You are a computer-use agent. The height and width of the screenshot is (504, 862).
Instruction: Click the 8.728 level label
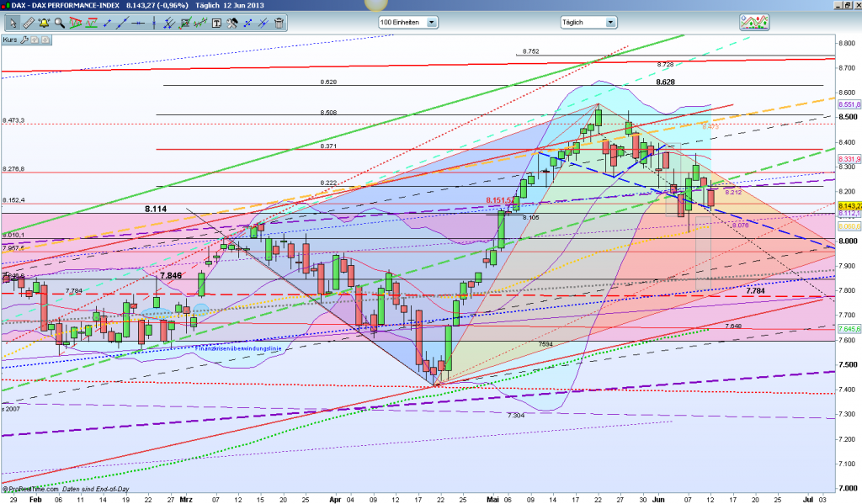tap(665, 64)
